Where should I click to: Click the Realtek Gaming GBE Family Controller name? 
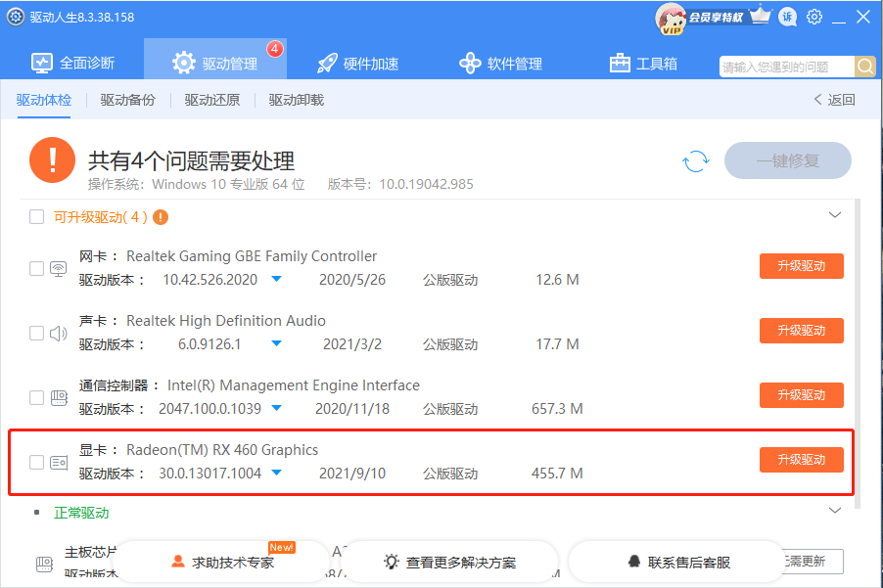[x=252, y=256]
